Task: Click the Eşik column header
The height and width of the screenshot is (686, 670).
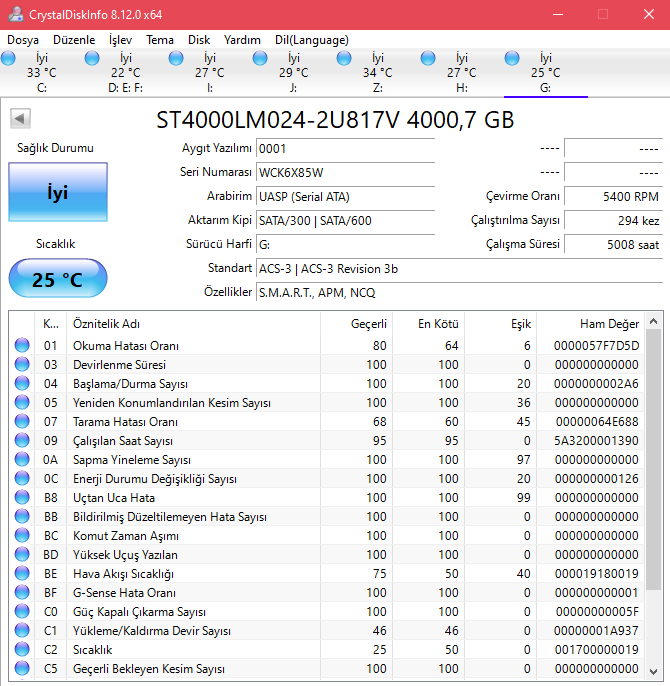Action: tap(500, 324)
